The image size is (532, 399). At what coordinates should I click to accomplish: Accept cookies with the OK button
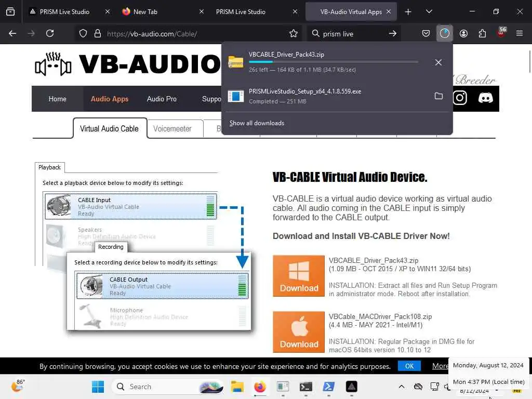coord(409,366)
